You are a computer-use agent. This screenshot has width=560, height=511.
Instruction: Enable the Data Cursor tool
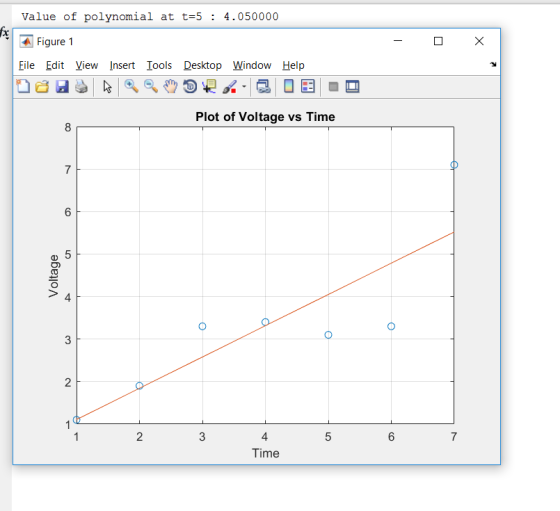pos(209,86)
